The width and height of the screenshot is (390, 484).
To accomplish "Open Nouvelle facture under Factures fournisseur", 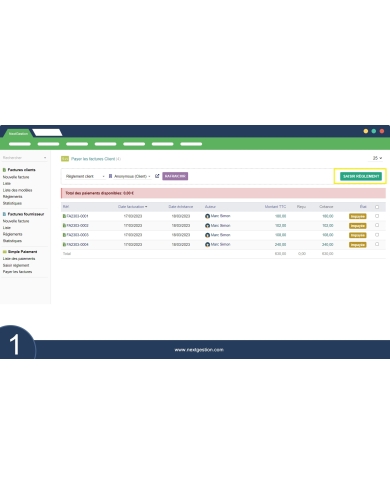I will click(16, 221).
